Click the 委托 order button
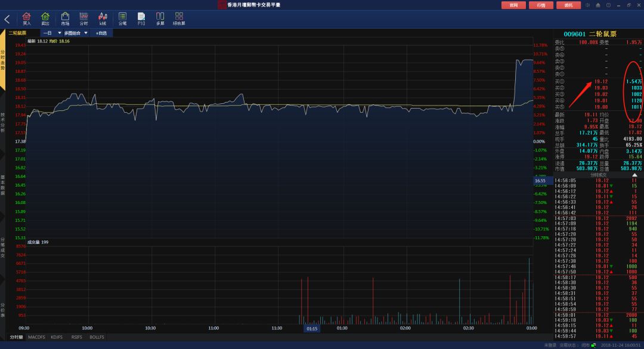The height and width of the screenshot is (349, 644). 568,5
